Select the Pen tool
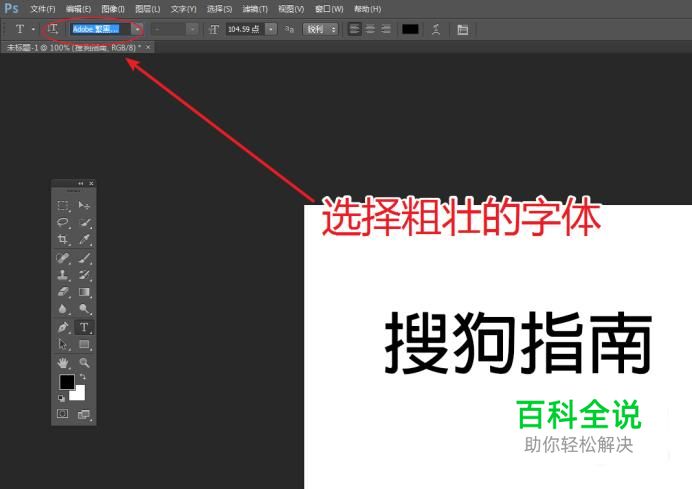Screen dimensions: 692x489 coord(63,327)
